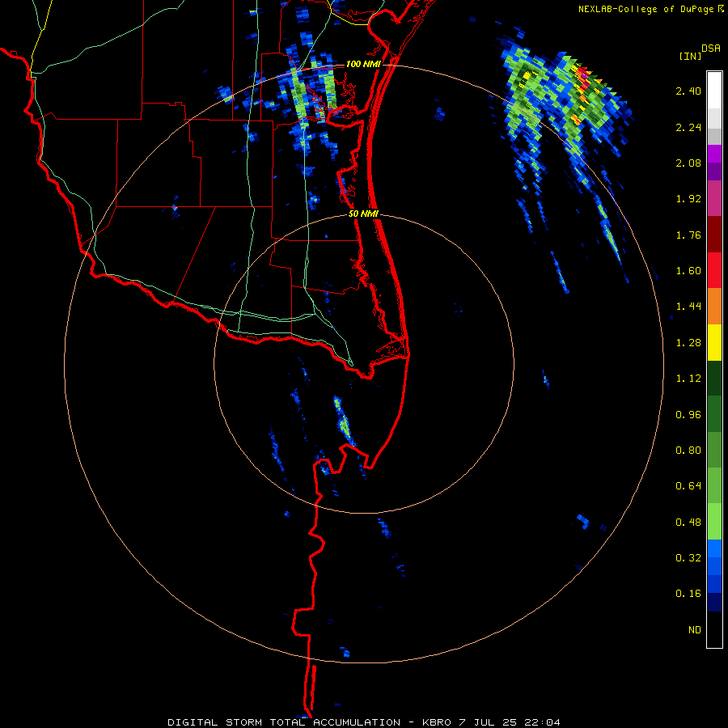Click the 50 NMI range ring label
Viewport: 728px width, 728px height.
tap(363, 214)
